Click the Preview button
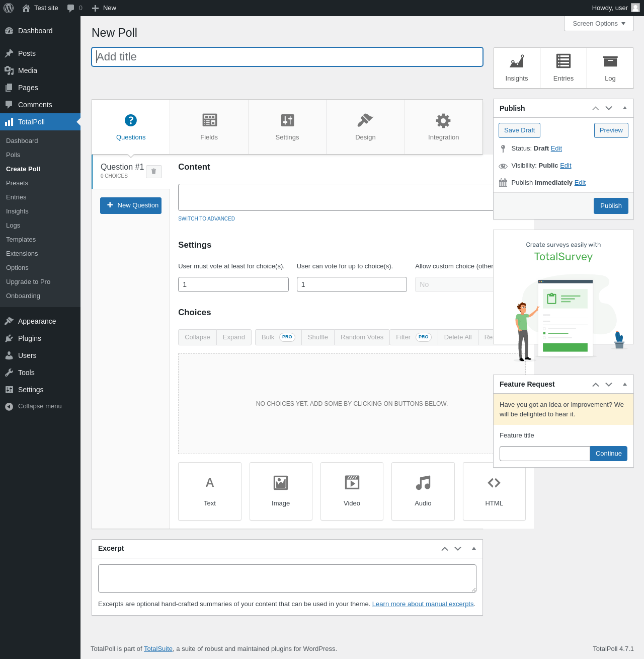This screenshot has height=659, width=644. click(x=611, y=130)
